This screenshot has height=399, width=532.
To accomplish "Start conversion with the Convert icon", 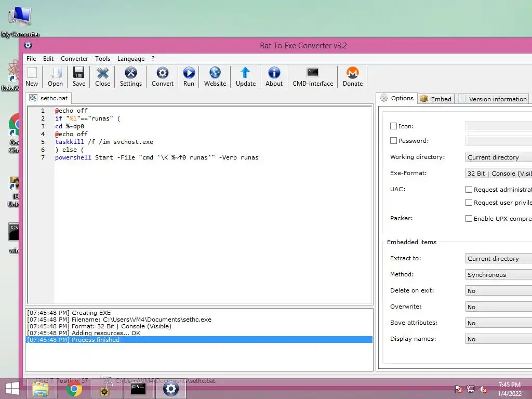I will click(163, 77).
